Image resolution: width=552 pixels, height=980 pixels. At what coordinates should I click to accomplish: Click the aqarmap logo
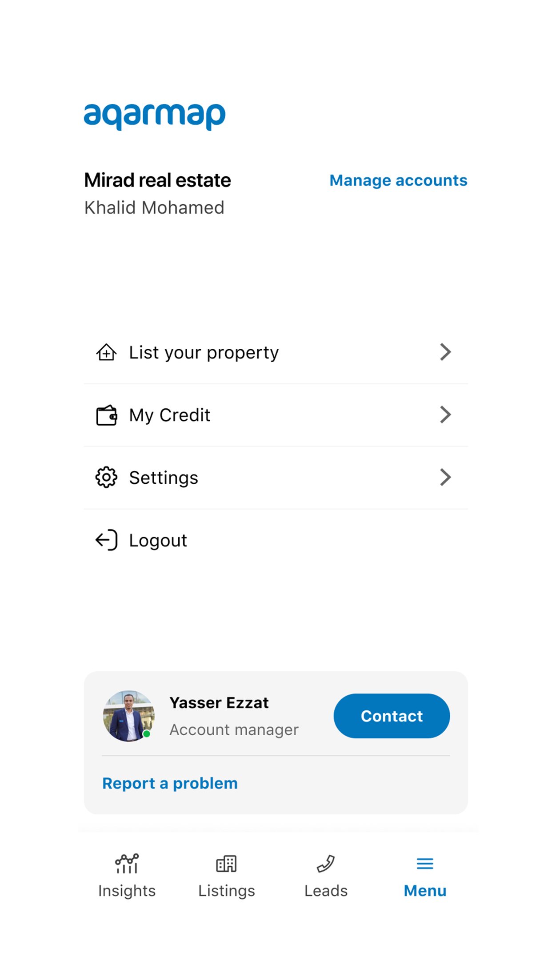[x=155, y=116]
